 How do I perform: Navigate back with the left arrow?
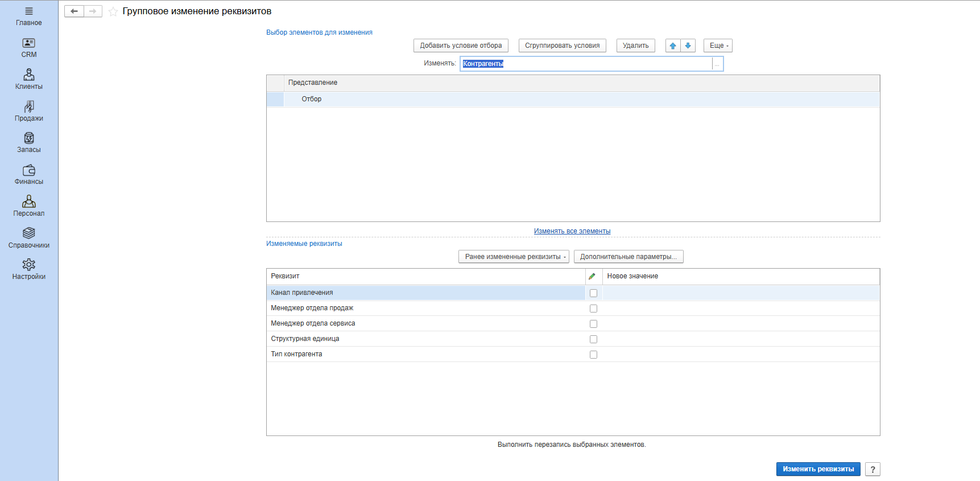[74, 11]
